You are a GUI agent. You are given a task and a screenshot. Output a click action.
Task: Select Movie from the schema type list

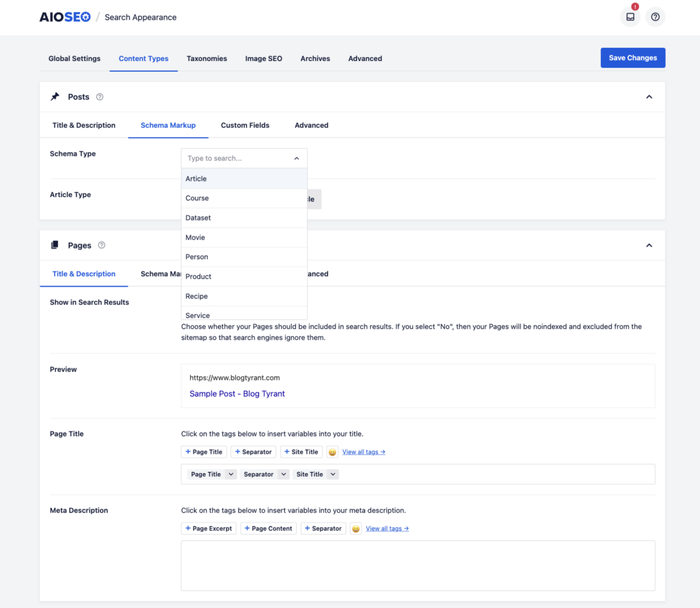196,237
